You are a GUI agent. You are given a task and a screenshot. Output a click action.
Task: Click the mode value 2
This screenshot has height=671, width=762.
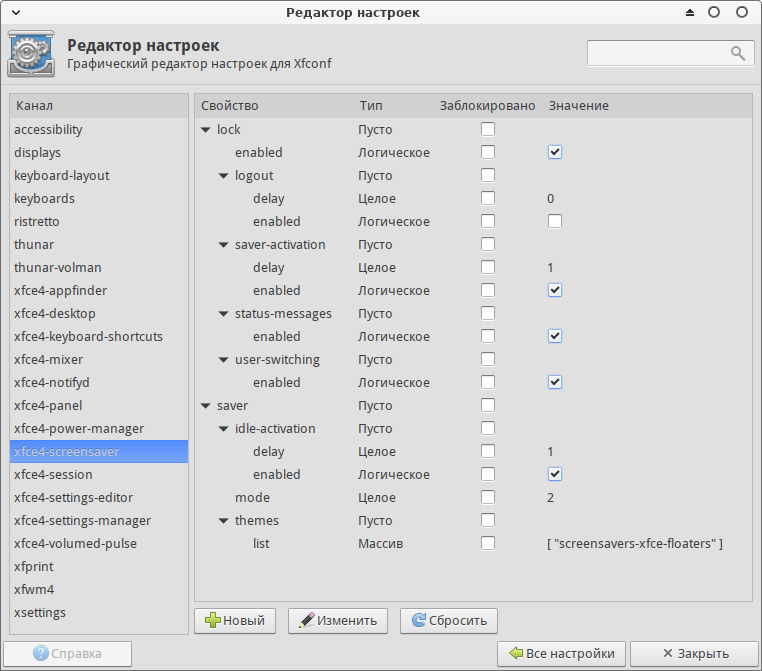(x=550, y=498)
